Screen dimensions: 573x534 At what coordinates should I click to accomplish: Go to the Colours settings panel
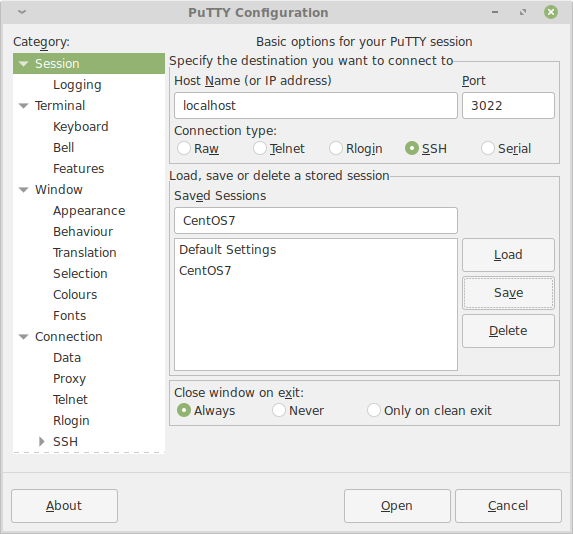75,295
